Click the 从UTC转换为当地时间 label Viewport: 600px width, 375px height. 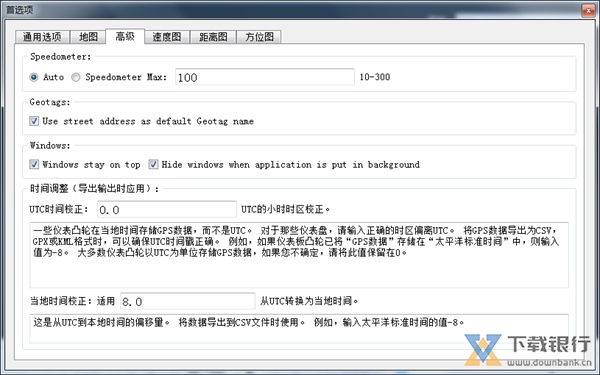[309, 301]
